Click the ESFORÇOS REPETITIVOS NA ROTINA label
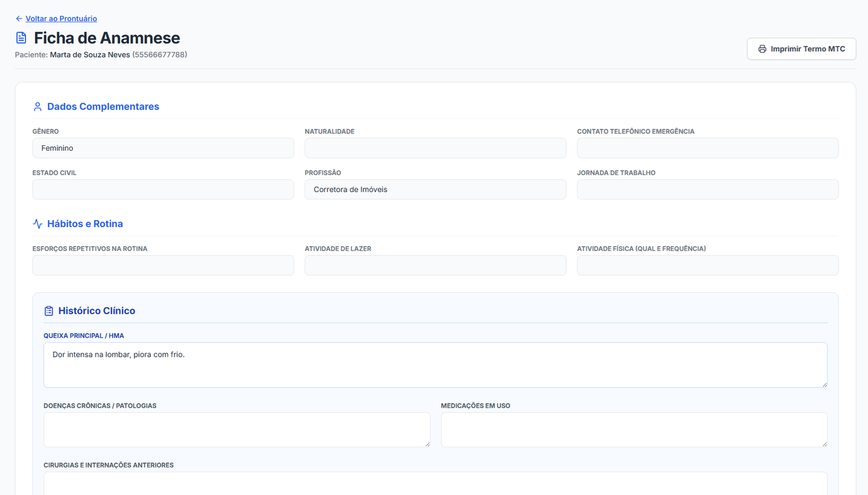This screenshot has width=868, height=495. pos(90,249)
